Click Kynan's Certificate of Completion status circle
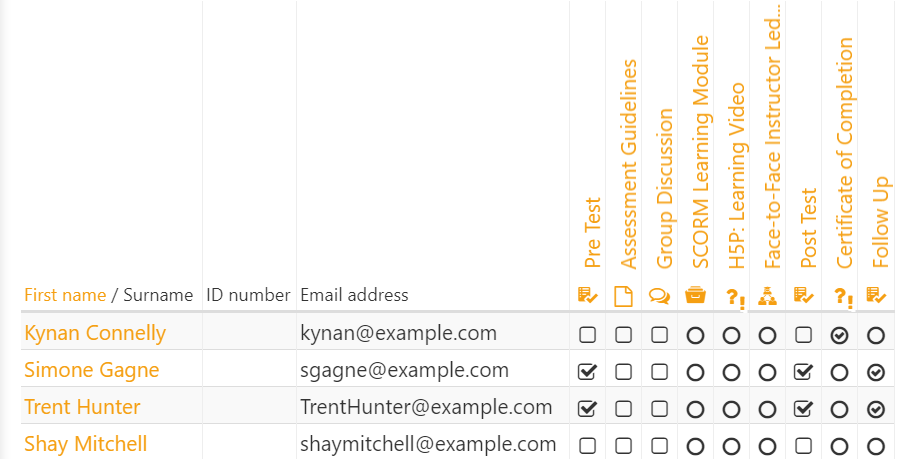 [839, 335]
